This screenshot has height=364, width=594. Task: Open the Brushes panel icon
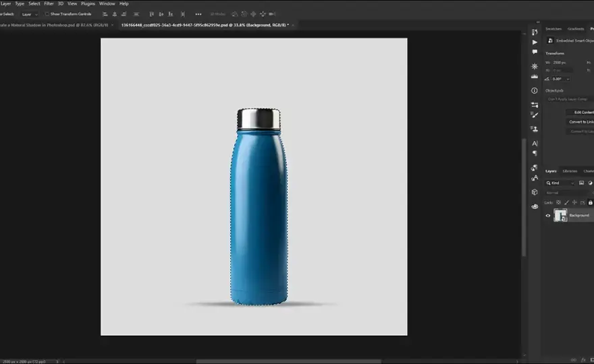pos(535,115)
